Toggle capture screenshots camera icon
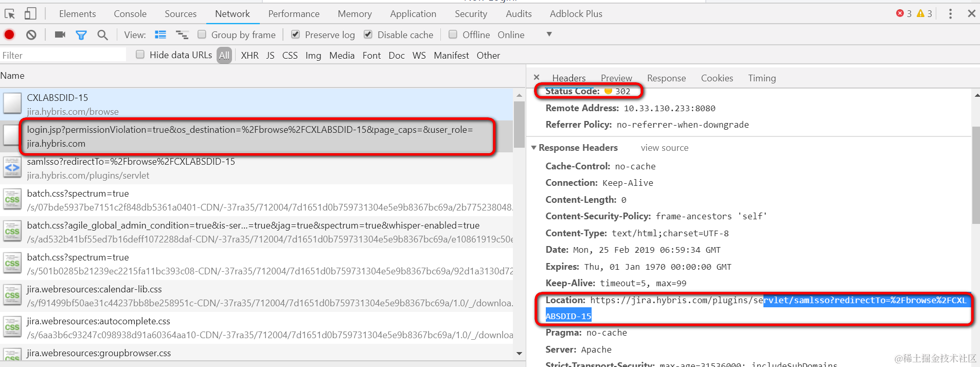Screen dimensions: 980x367 tap(60, 34)
